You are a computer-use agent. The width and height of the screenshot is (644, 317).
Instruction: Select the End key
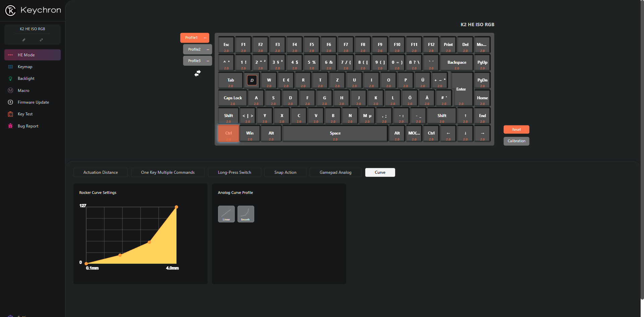[x=482, y=116]
